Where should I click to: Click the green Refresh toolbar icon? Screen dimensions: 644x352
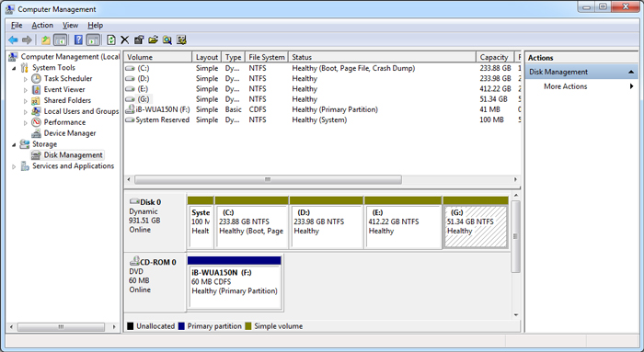point(111,40)
